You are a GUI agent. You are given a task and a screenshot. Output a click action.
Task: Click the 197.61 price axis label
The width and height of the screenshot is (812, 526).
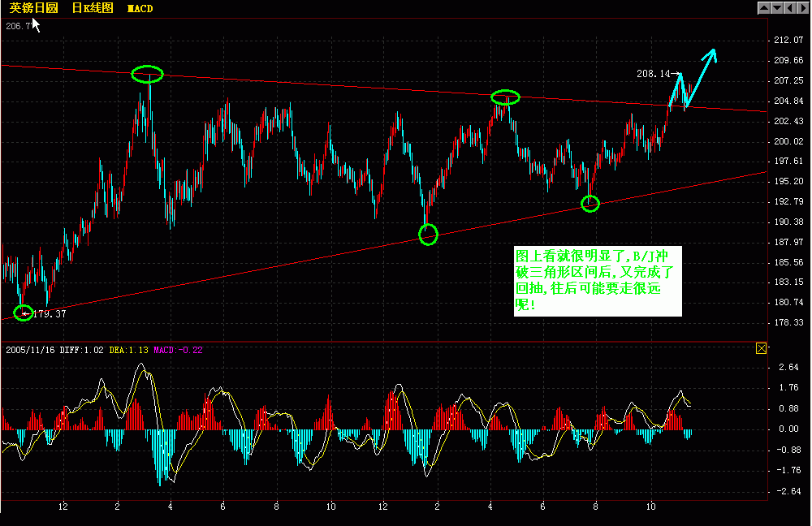[x=788, y=161]
